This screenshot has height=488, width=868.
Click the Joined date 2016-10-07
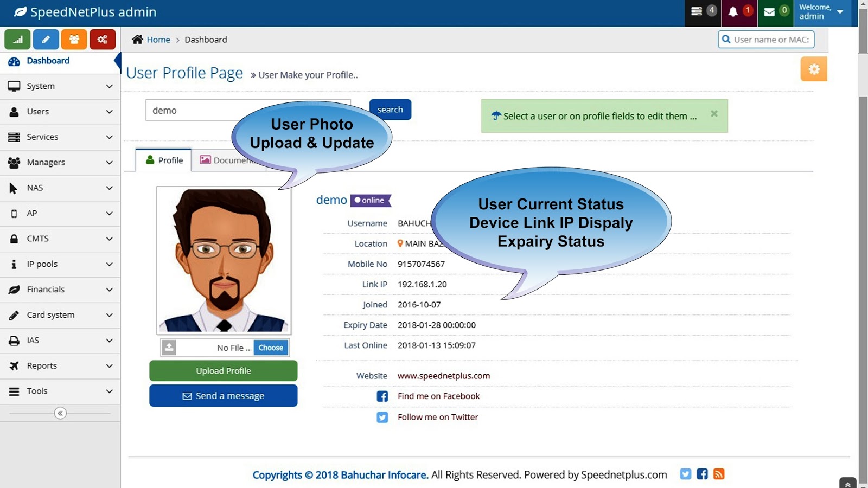point(419,305)
